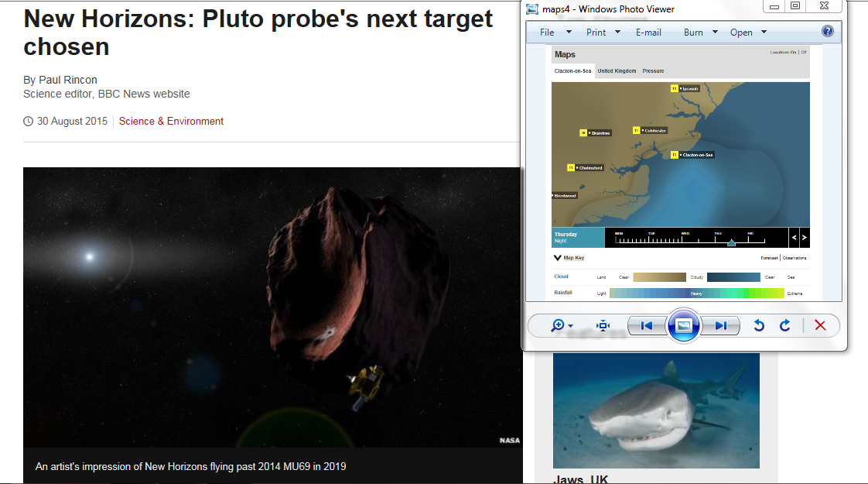Open the File menu dropdown

(555, 33)
